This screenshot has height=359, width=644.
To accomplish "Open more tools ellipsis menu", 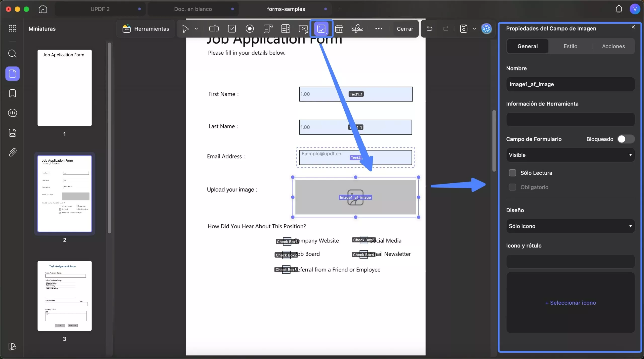I will click(x=379, y=29).
